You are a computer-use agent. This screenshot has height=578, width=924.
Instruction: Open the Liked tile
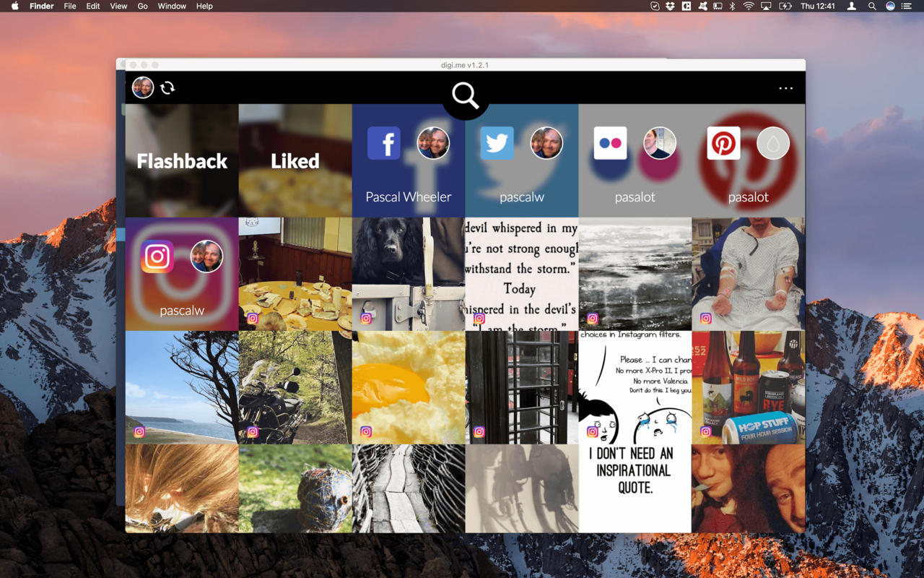[x=295, y=160]
